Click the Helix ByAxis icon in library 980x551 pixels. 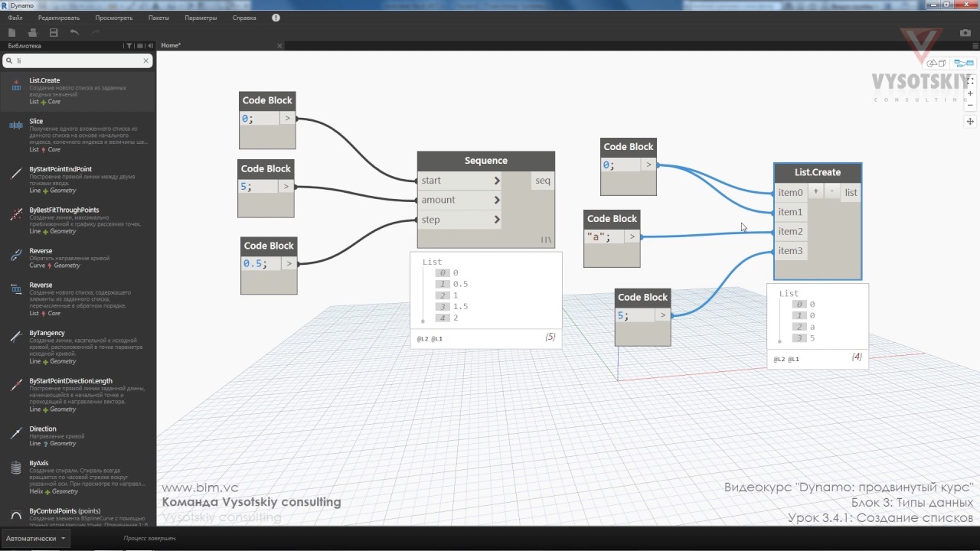(x=15, y=468)
